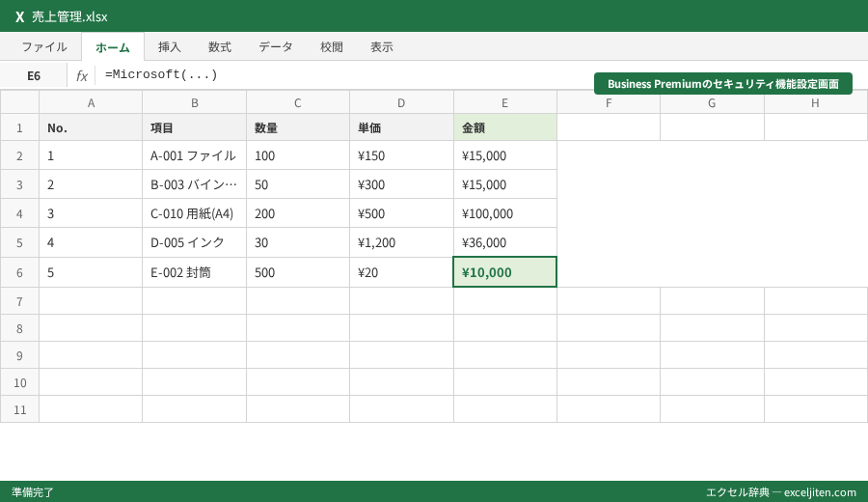
Task: Select column E header
Action: 504,102
